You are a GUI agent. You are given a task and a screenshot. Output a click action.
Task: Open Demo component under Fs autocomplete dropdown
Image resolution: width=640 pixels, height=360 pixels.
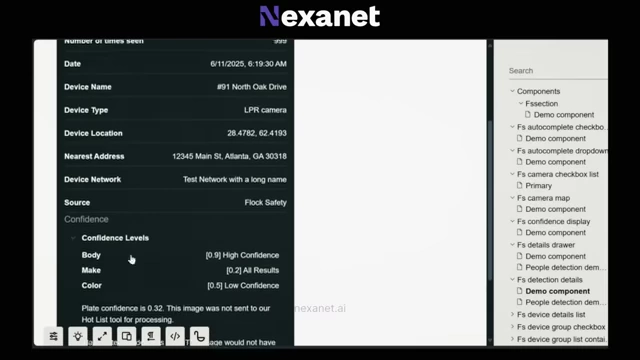tap(556, 162)
